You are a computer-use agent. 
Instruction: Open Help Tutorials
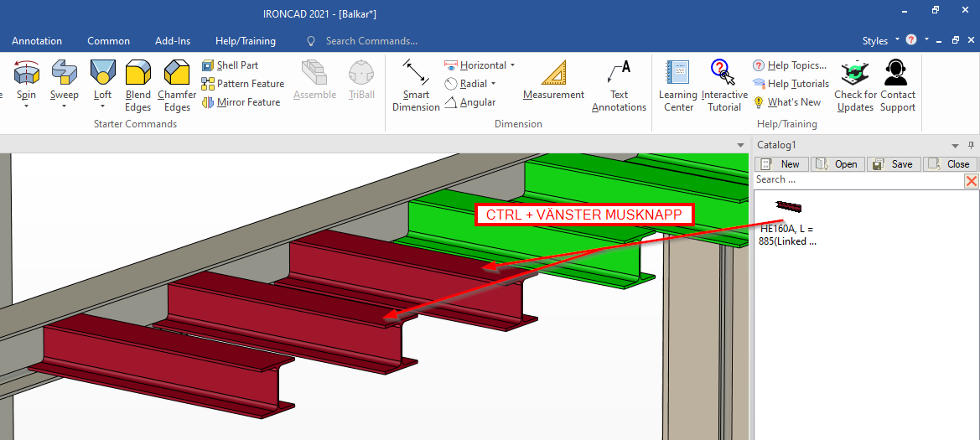[x=791, y=84]
